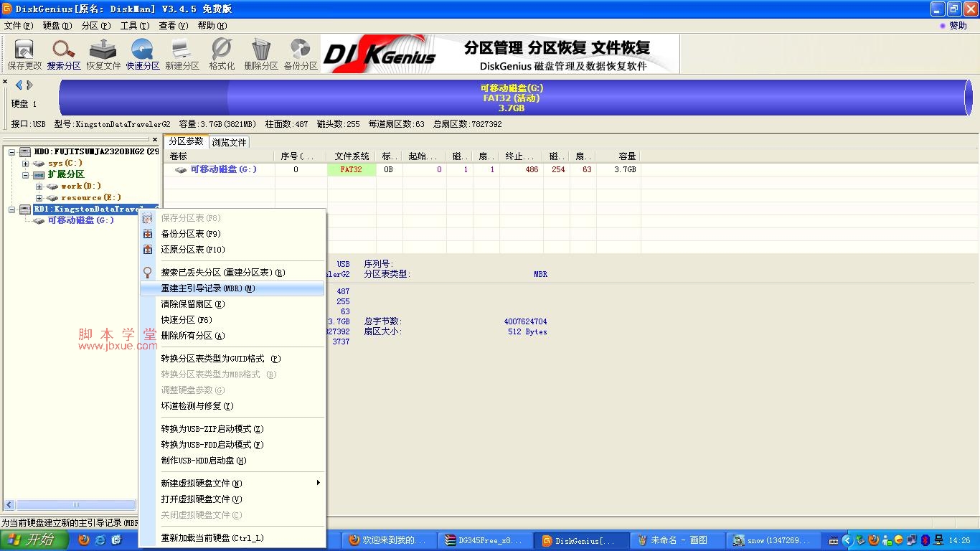
Task: Choose 清除保留扇区 from context menu
Action: pyautogui.click(x=232, y=304)
